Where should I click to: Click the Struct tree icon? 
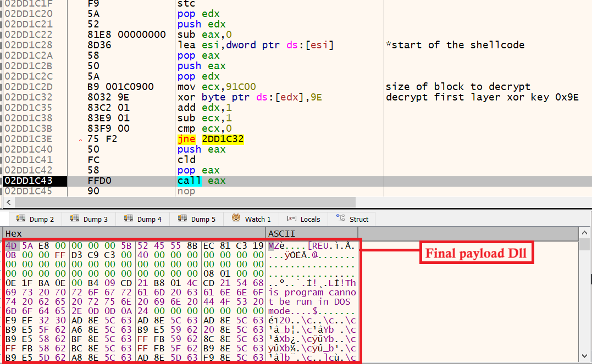[x=340, y=219]
